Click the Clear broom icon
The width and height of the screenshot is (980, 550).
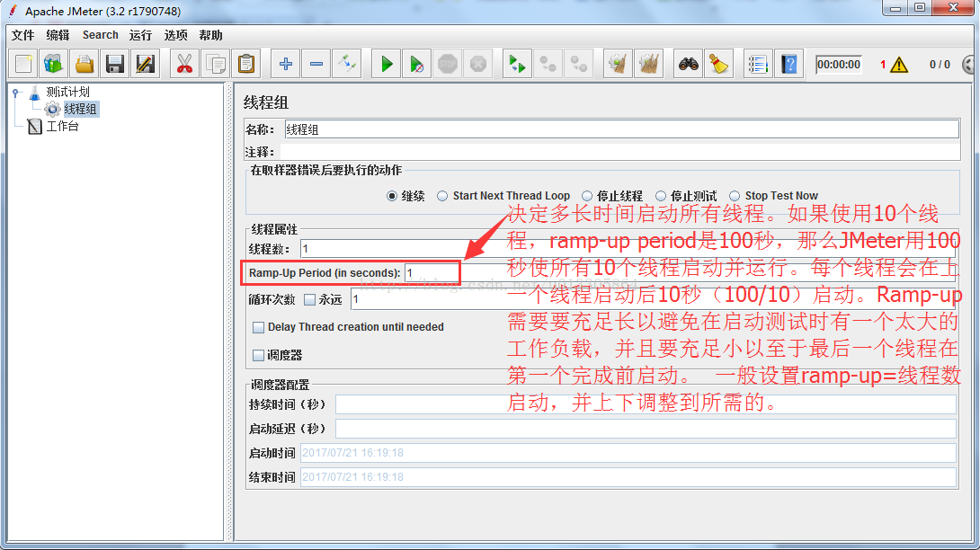pos(619,64)
